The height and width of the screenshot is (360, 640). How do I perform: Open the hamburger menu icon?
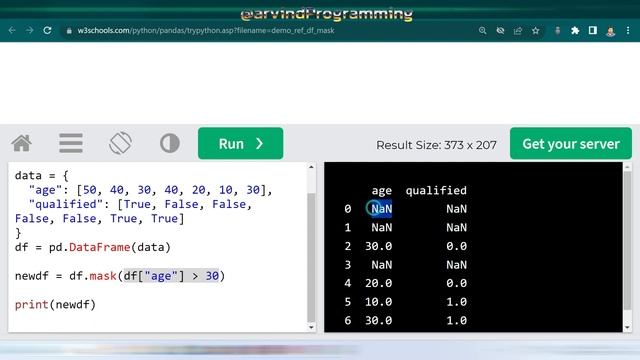point(71,143)
